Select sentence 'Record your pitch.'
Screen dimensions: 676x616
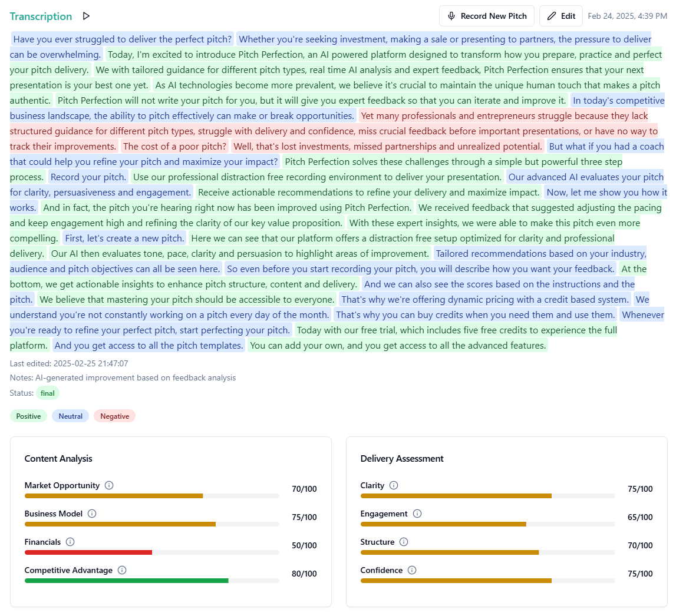click(88, 177)
